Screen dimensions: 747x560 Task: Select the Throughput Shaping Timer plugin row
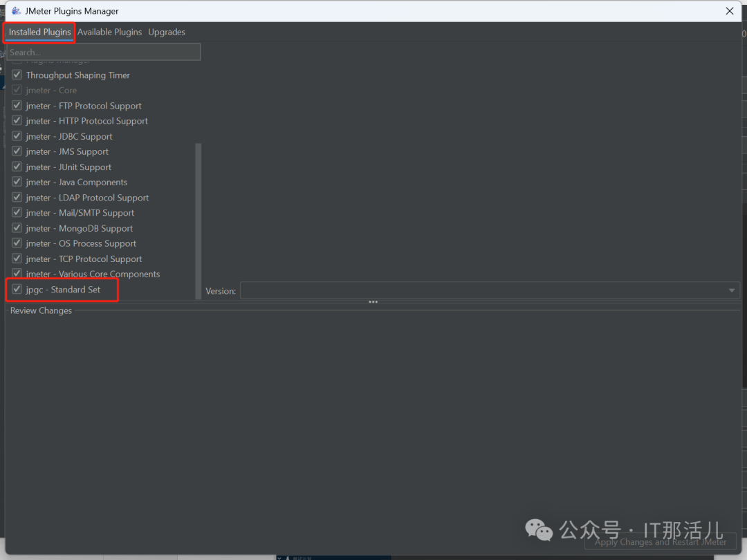coord(77,75)
